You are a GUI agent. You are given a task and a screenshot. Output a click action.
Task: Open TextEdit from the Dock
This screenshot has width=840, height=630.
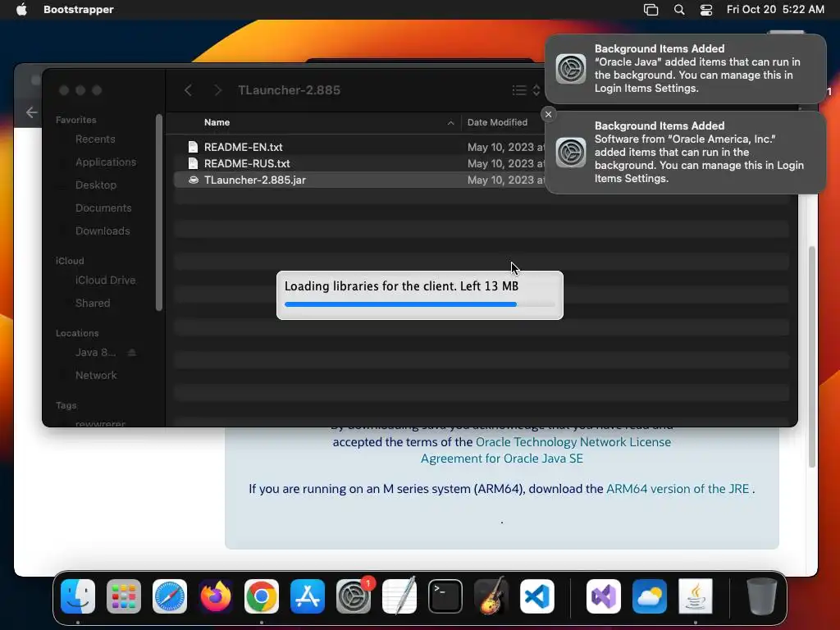point(399,596)
